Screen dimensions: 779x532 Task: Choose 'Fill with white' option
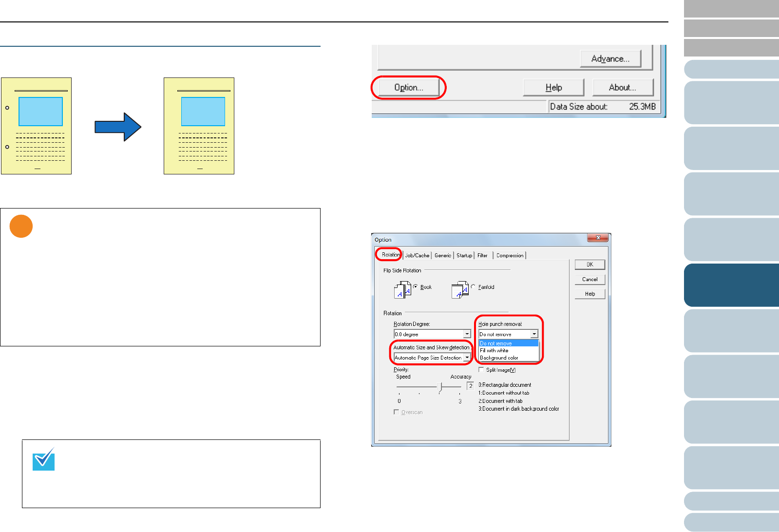pos(509,350)
